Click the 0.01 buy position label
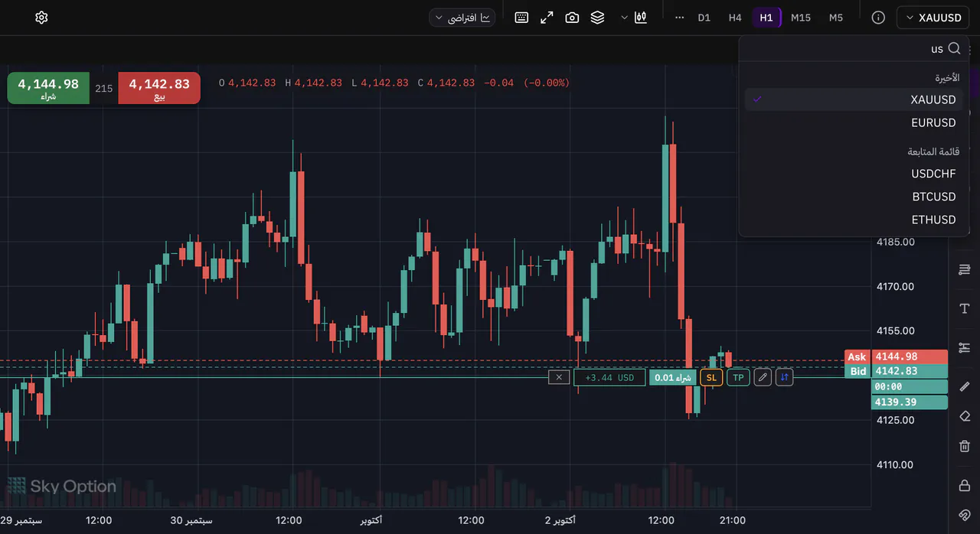 coord(673,377)
